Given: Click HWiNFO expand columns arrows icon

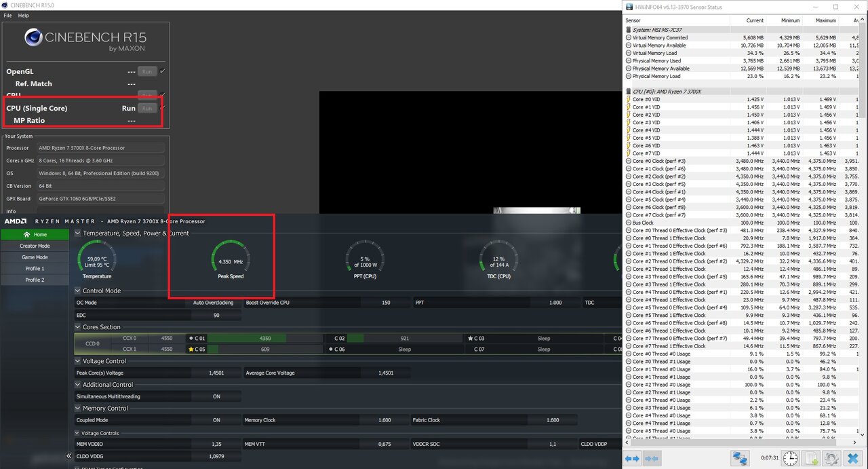Looking at the screenshot, I should [x=632, y=459].
